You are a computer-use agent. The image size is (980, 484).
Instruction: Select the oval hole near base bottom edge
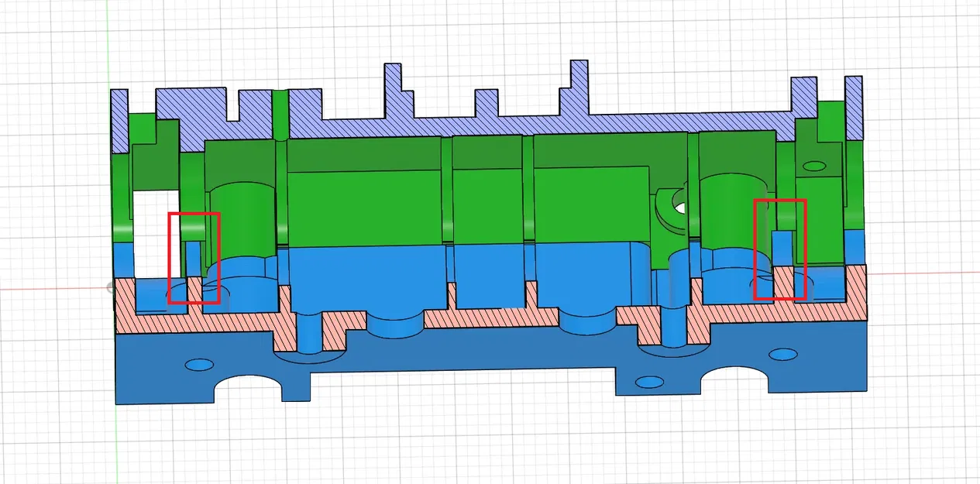click(x=648, y=383)
